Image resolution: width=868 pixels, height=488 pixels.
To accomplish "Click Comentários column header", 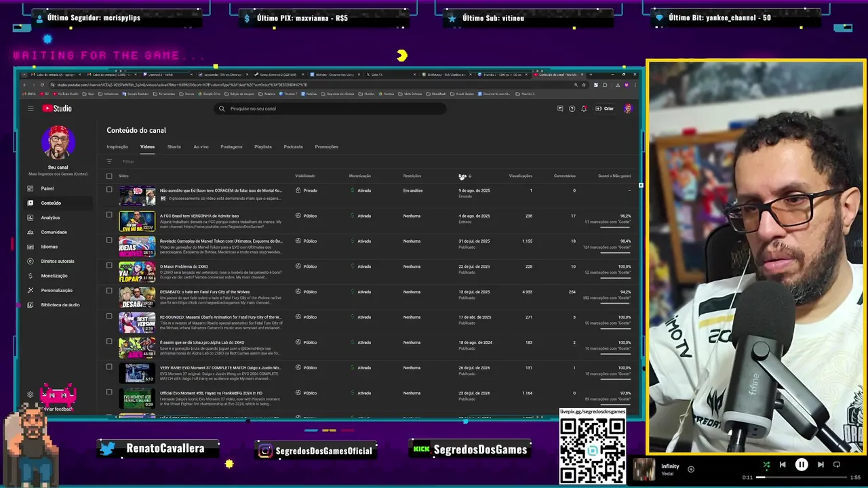I will tap(564, 176).
